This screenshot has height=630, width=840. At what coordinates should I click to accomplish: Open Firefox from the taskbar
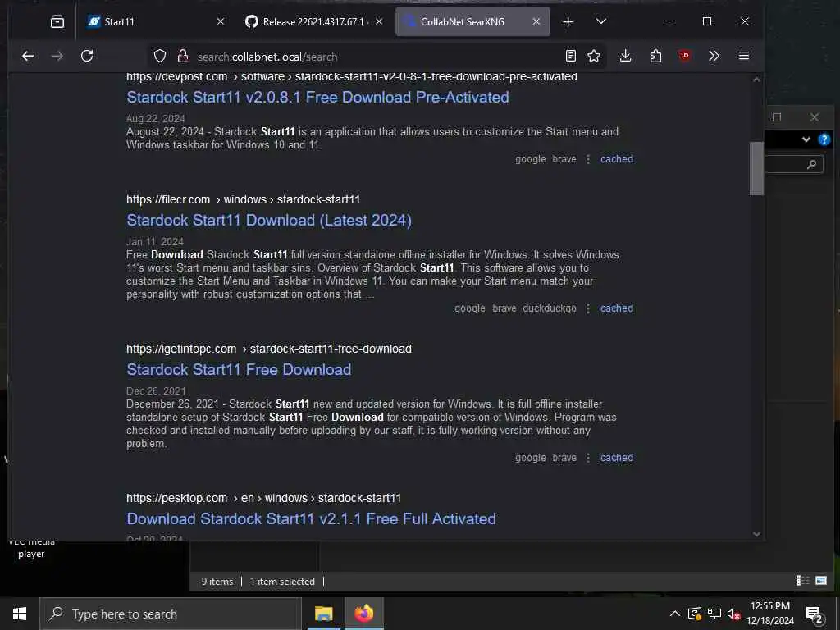(363, 614)
